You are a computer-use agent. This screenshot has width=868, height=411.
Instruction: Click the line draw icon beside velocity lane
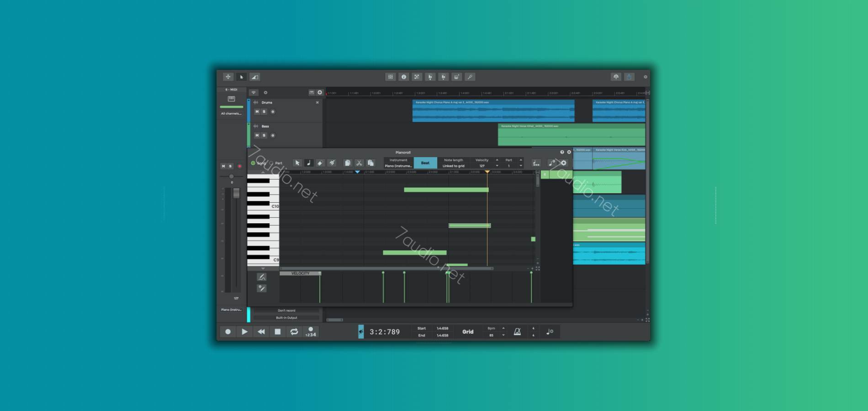click(261, 288)
